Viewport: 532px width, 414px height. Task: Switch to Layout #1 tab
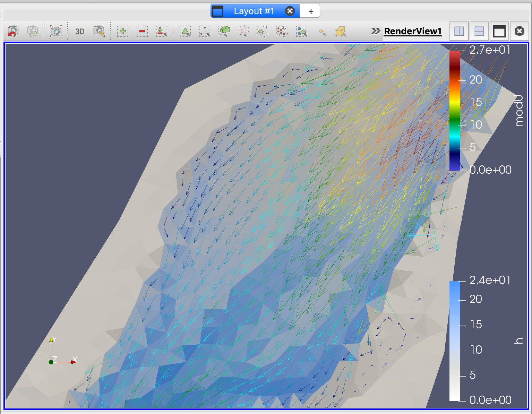[x=254, y=11]
